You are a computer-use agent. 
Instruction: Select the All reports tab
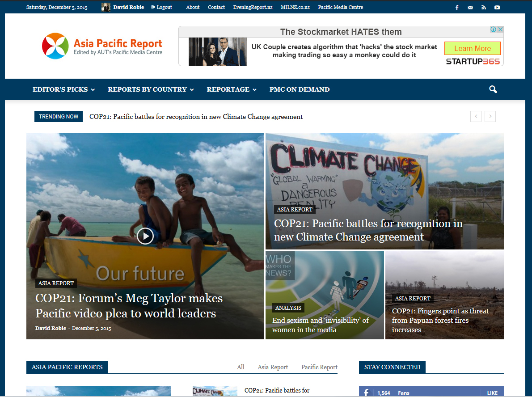point(241,367)
